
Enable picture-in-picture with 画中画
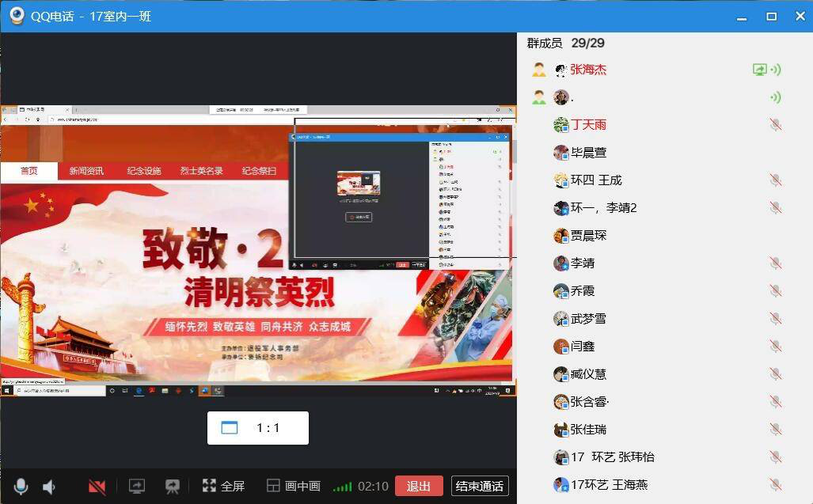point(293,486)
